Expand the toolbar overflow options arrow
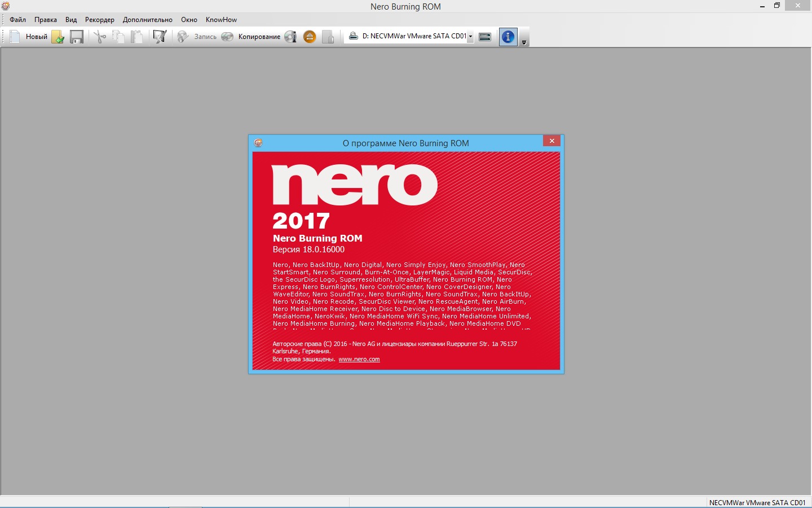 click(x=524, y=42)
